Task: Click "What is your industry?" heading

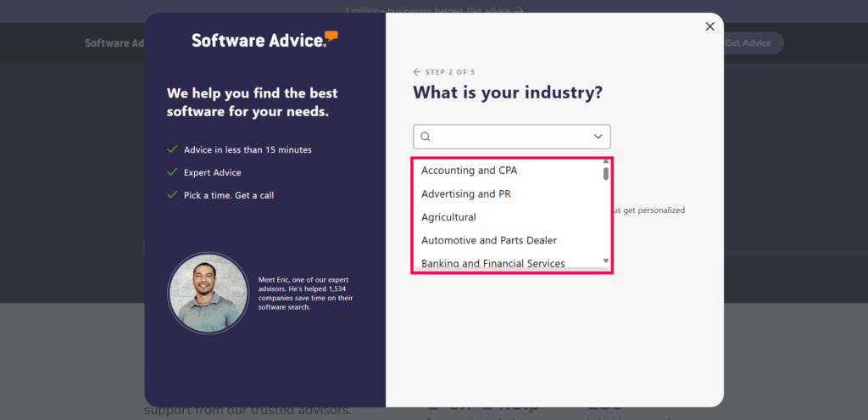Action: [x=508, y=92]
